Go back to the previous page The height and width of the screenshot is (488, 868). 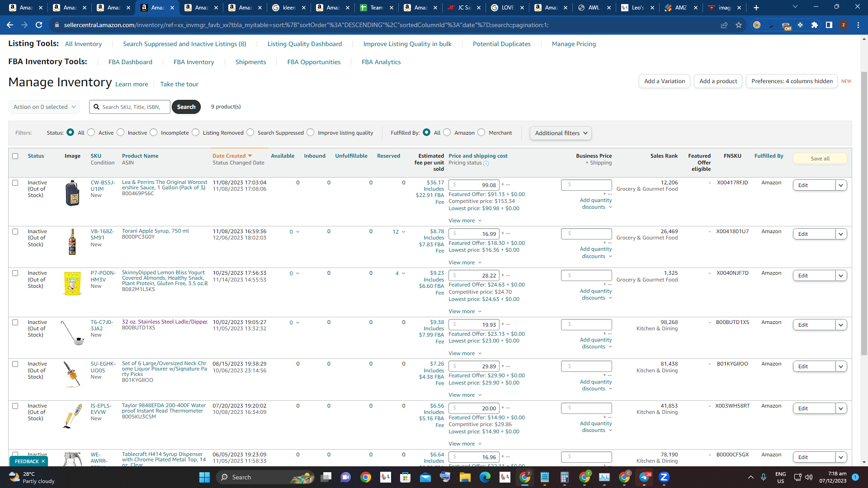click(x=10, y=25)
